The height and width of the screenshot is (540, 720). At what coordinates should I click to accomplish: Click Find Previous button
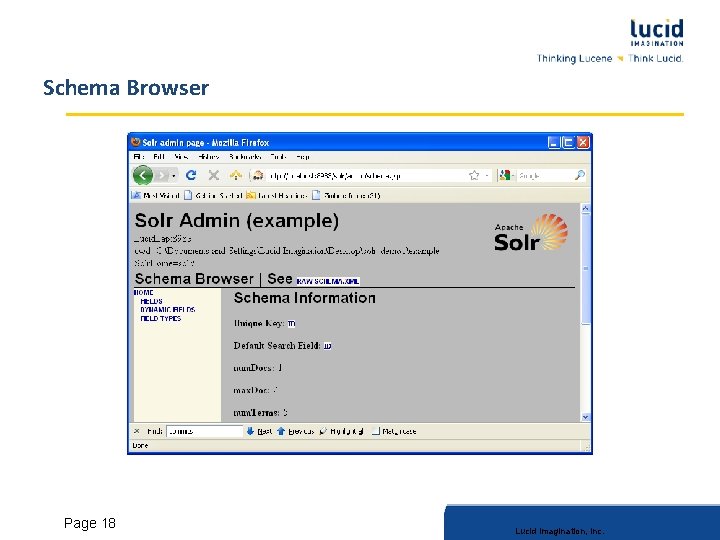pos(295,431)
